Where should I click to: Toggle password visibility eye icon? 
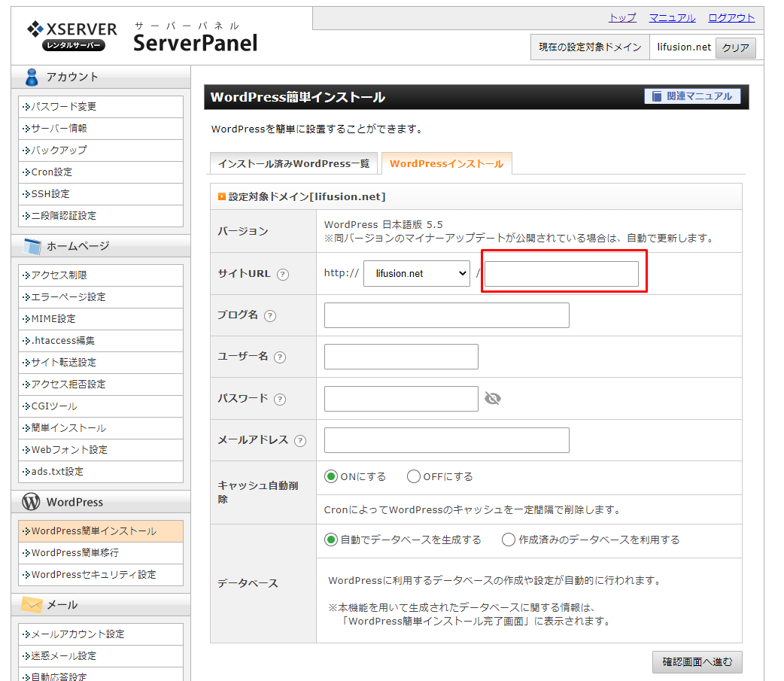coord(493,399)
